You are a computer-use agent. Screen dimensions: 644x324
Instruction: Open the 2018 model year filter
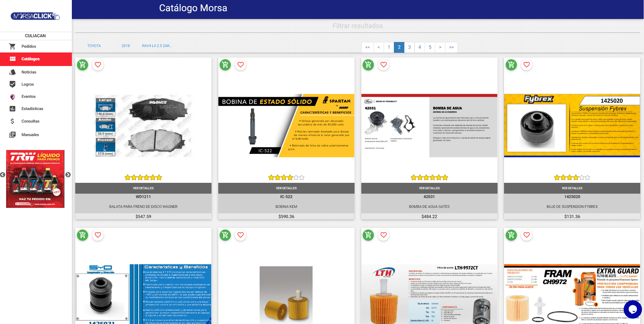click(x=125, y=46)
